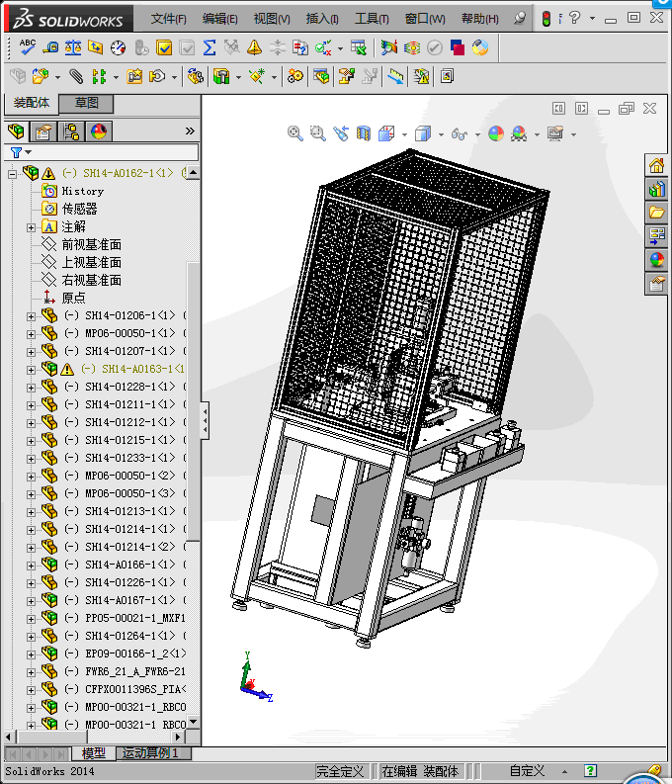Open the Hide/Show Items glasses dropdown

477,134
